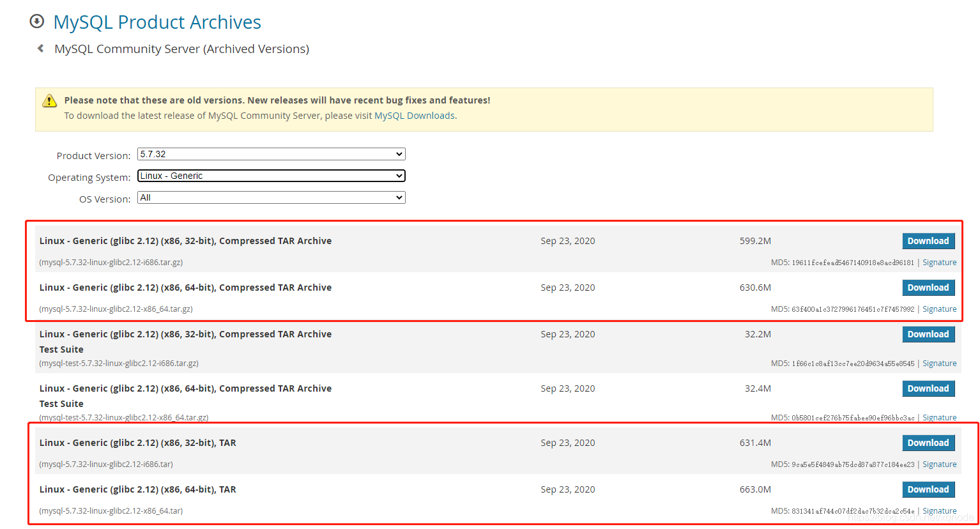Click file name (mysql-5.7.32-linux-glibc2.12-i686.tar.gz)
The image size is (980, 529).
click(111, 263)
